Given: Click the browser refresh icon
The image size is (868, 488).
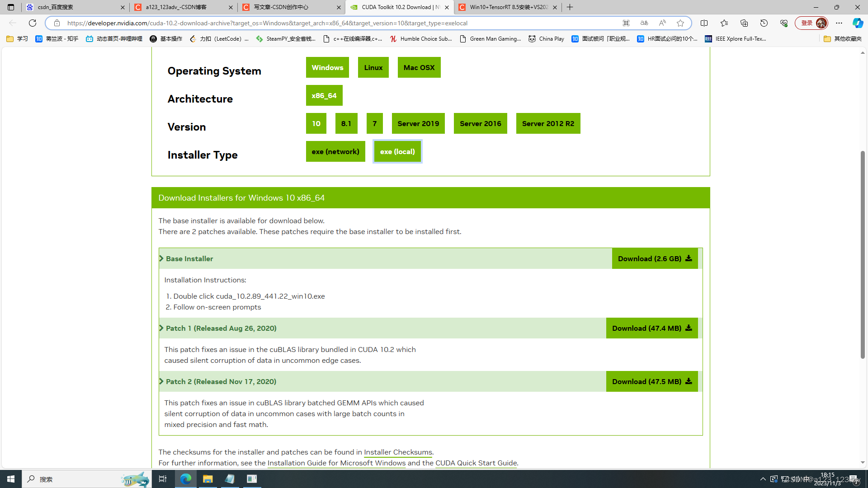Looking at the screenshot, I should point(33,23).
